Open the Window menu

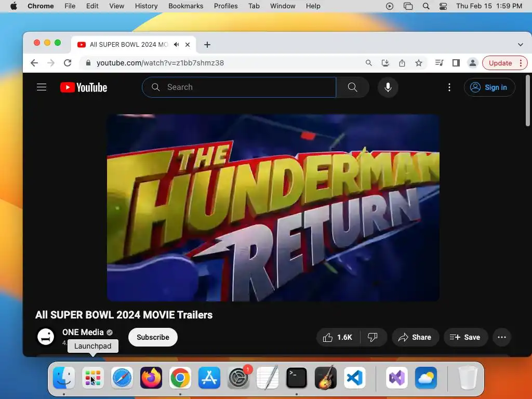point(283,6)
